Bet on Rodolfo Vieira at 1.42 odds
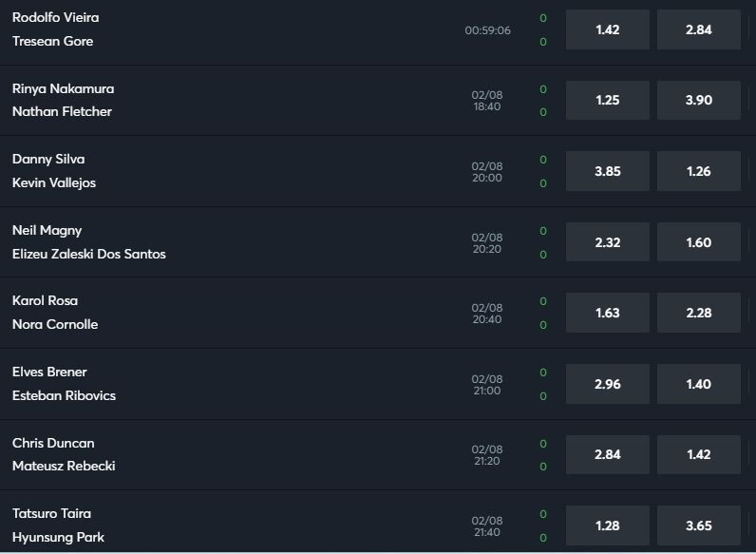Screen dimensions: 756x554 tap(608, 29)
